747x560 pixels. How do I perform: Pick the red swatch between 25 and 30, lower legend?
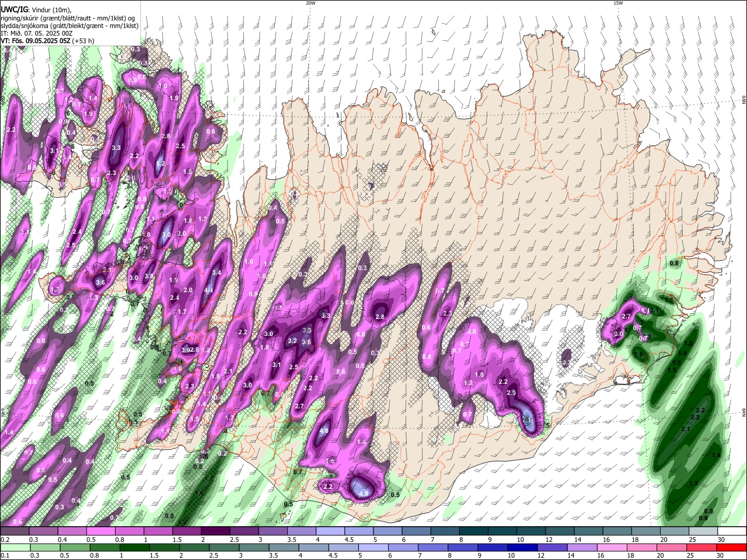[702, 547]
